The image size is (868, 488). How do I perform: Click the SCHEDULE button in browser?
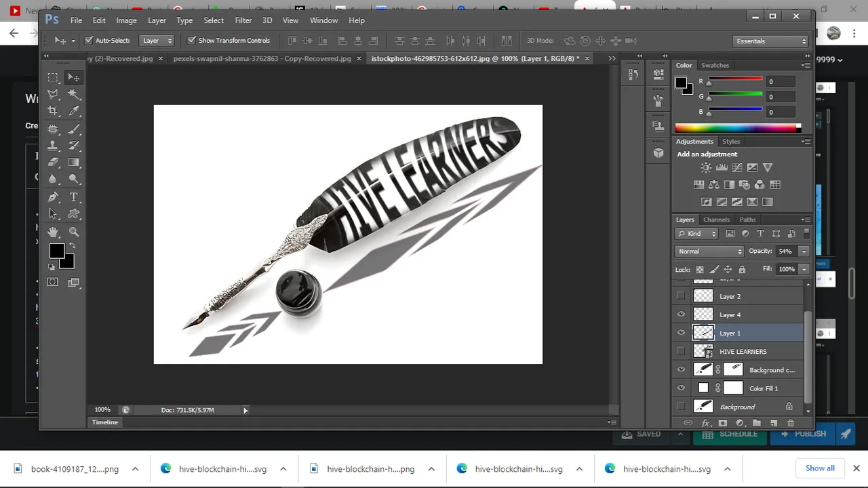pyautogui.click(x=730, y=434)
